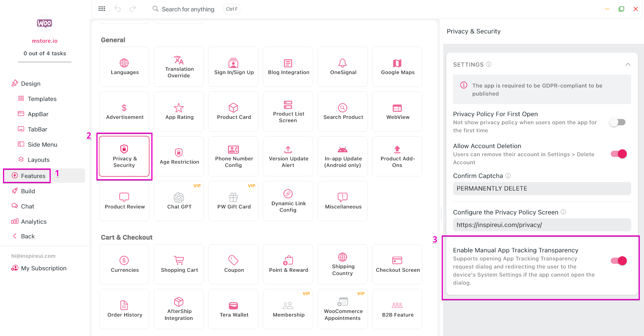Open Templates in the sidebar
This screenshot has width=644, height=336.
point(42,99)
